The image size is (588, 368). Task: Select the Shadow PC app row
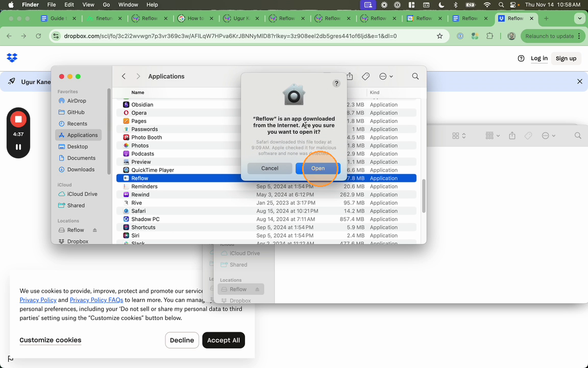[x=266, y=219]
